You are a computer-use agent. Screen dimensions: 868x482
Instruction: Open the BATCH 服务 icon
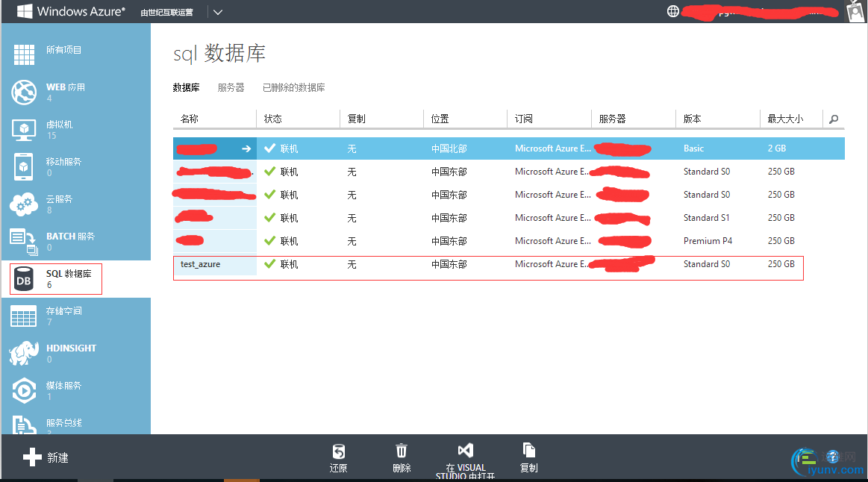[x=24, y=242]
